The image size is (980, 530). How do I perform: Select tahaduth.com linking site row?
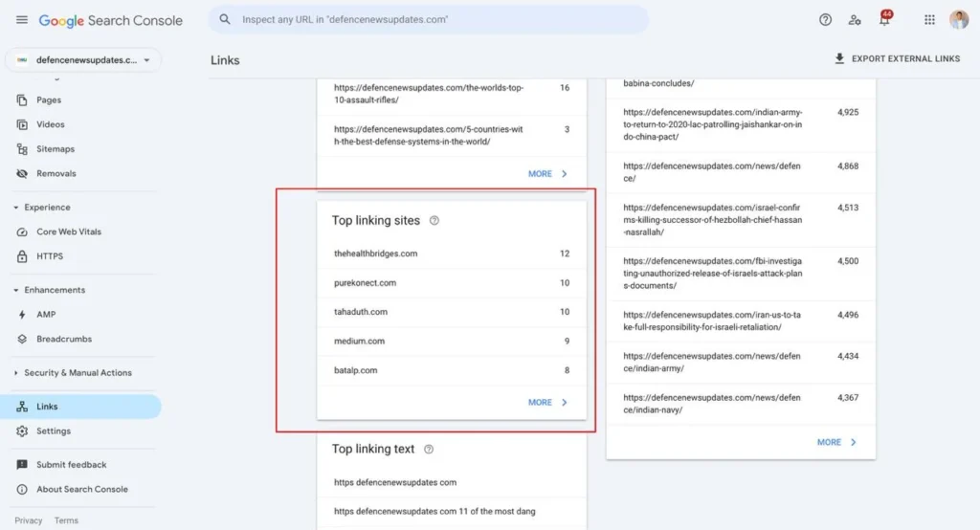[x=452, y=312]
